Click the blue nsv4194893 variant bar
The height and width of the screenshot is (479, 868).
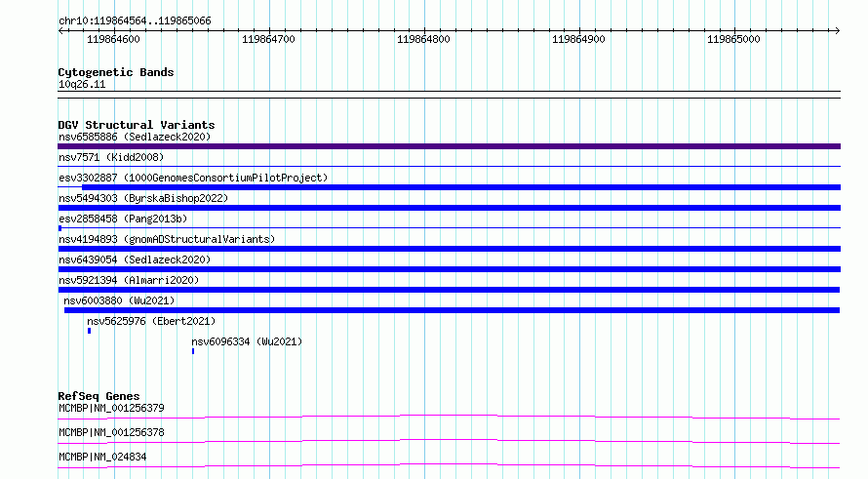coord(449,249)
